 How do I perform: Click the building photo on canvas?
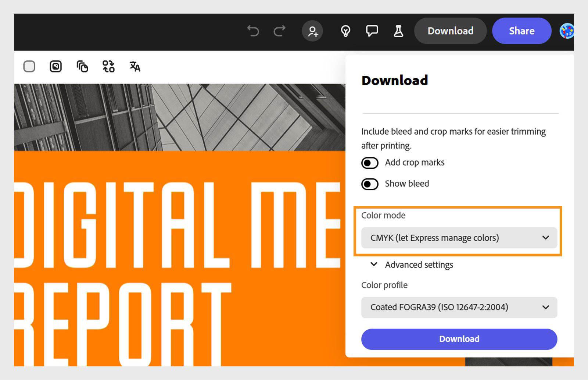179,117
